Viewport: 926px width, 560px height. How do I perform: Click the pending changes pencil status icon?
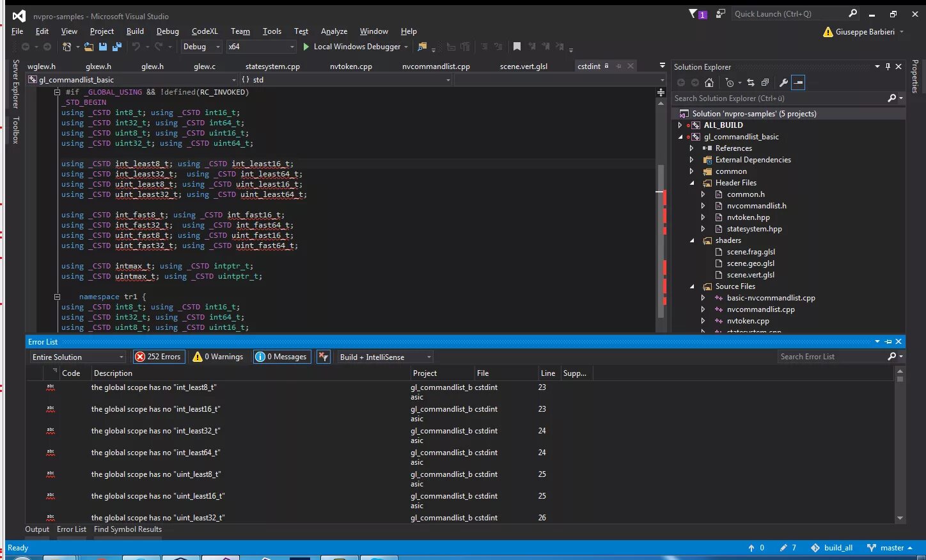[x=788, y=548]
